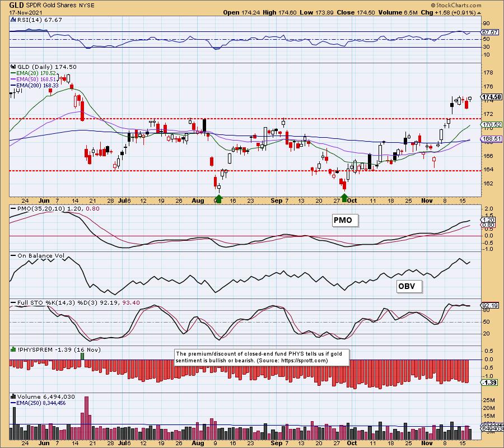Click the Low 173.89 value
The height and width of the screenshot is (448, 504).
click(x=316, y=12)
